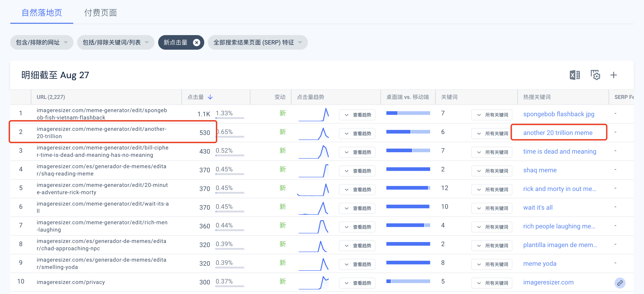
Task: Click the 变动 column header
Action: pyautogui.click(x=280, y=97)
